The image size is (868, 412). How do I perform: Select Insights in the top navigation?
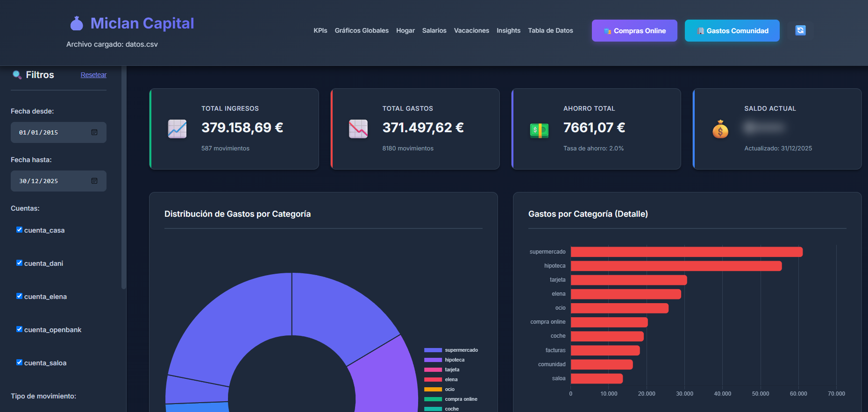click(x=508, y=30)
